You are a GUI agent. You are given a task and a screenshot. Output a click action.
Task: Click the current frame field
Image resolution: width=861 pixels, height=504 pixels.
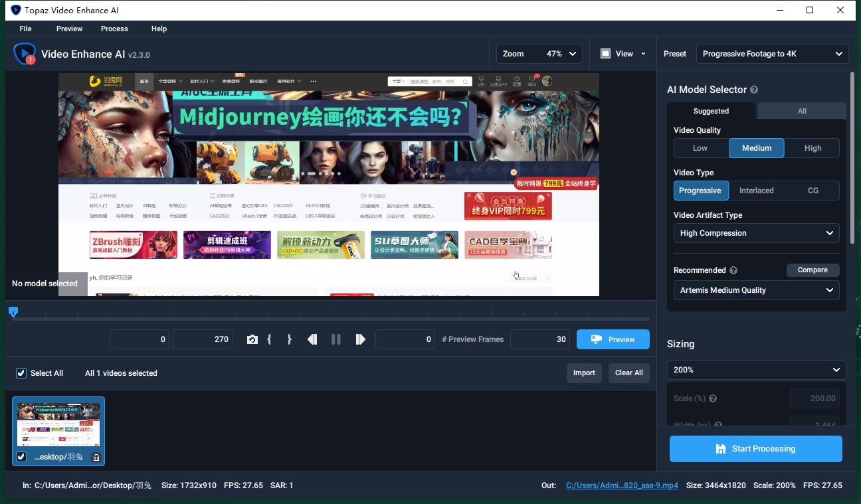[405, 339]
